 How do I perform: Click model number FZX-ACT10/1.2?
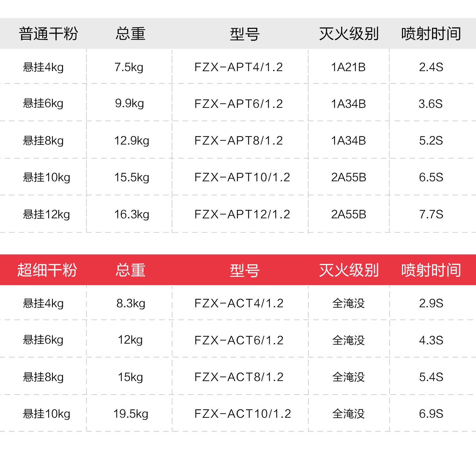[x=243, y=414]
